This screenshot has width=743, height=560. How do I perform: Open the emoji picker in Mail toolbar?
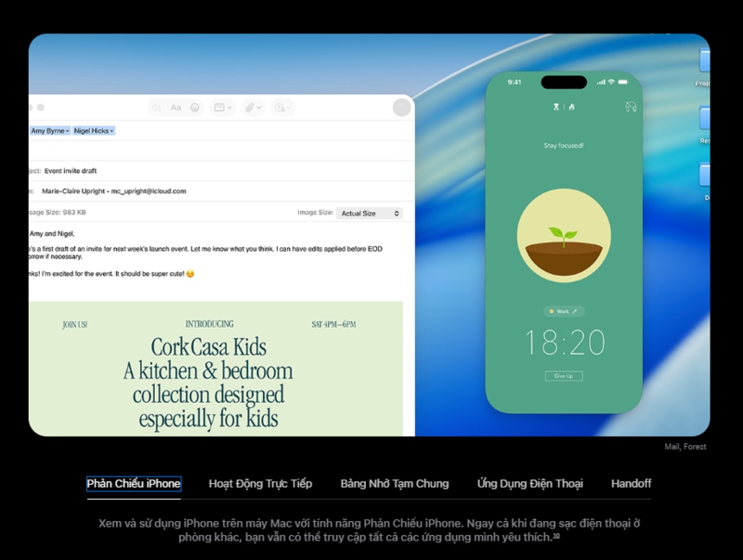tap(195, 108)
